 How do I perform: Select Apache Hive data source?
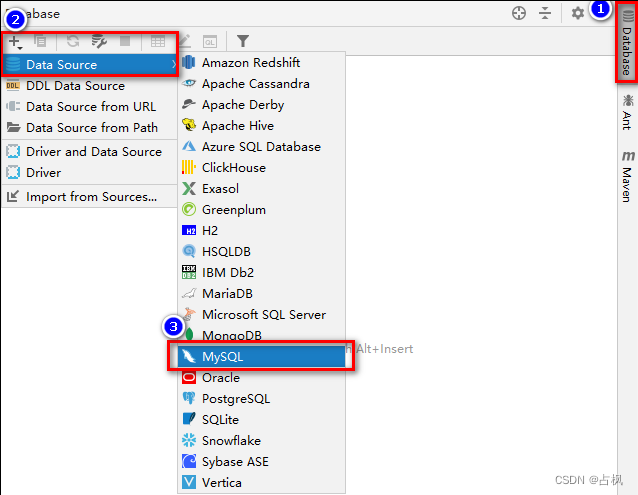pos(262,126)
